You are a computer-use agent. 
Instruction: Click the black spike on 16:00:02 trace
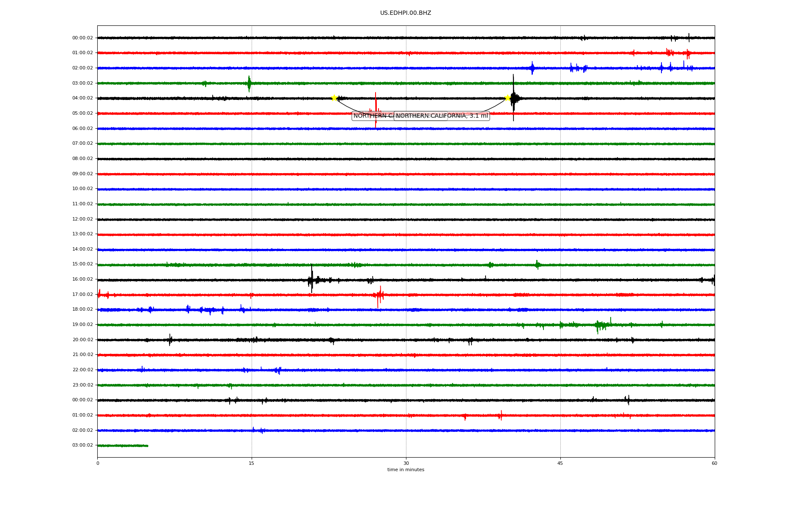pos(312,279)
